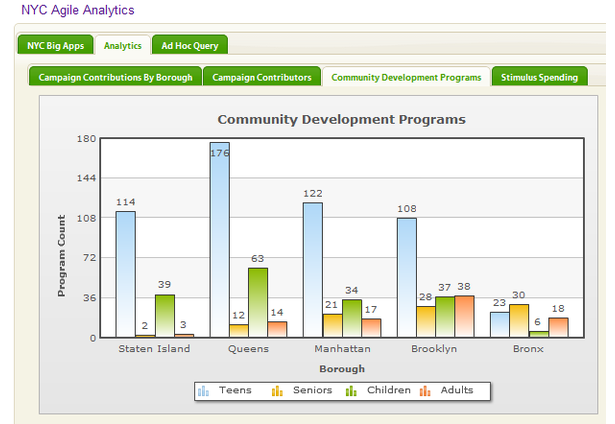Screen dimensions: 615x424
Task: Click the Borough axis title
Action: pos(342,369)
